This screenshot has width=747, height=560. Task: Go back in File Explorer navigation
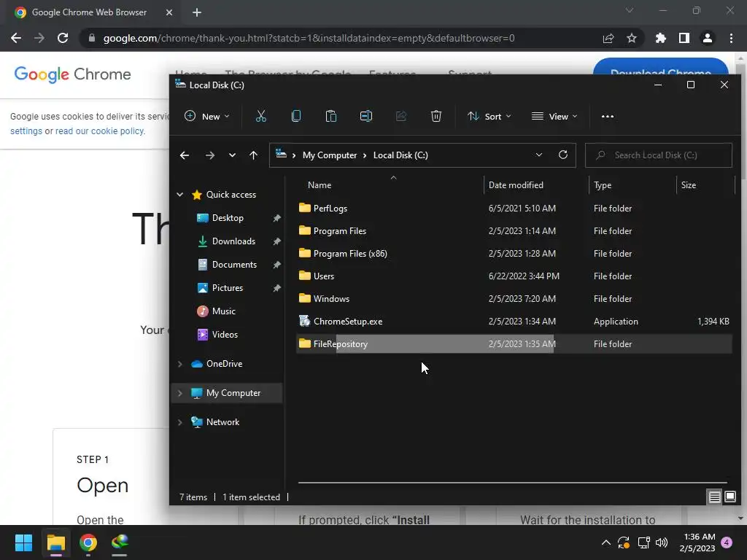coord(185,155)
